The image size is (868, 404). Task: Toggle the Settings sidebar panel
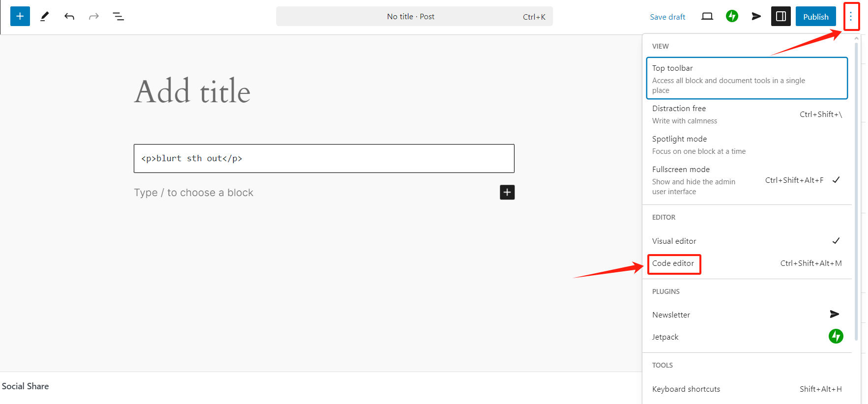point(781,16)
